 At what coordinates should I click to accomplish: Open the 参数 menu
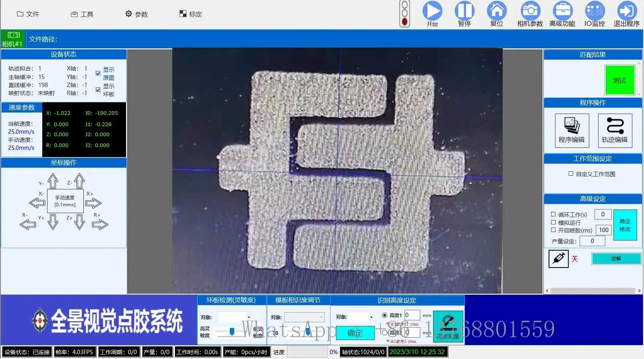click(136, 14)
